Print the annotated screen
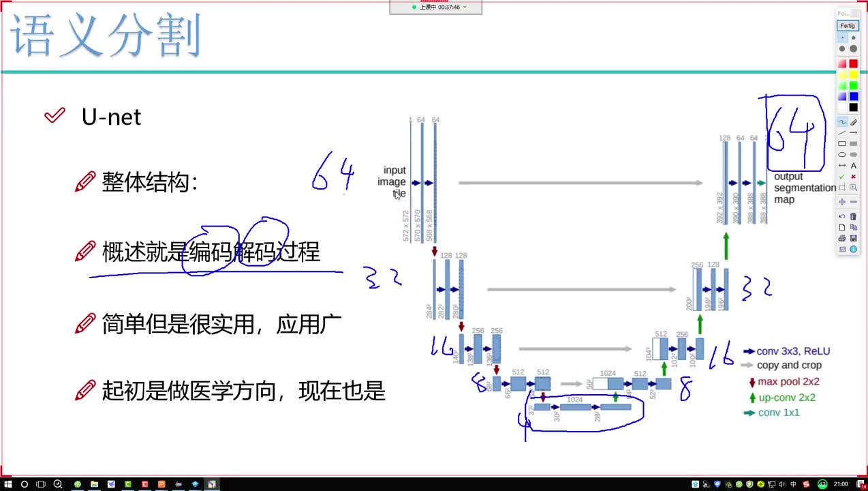 pyautogui.click(x=842, y=238)
